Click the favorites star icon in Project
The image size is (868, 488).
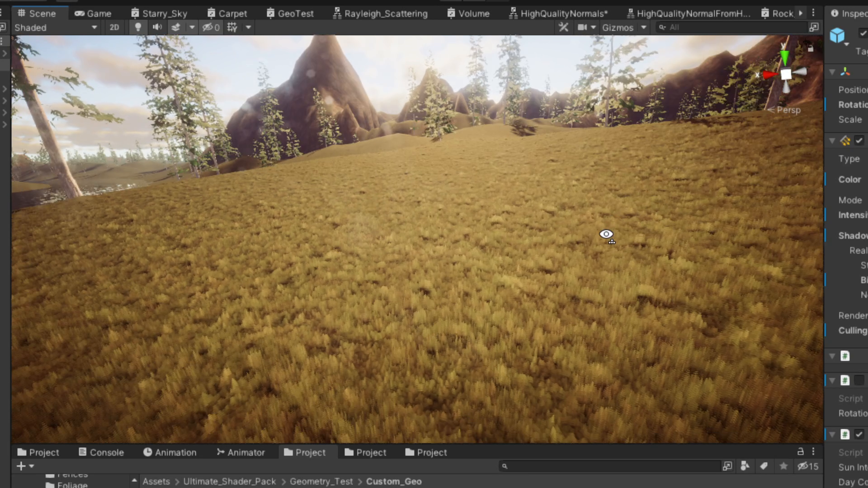[x=783, y=466]
